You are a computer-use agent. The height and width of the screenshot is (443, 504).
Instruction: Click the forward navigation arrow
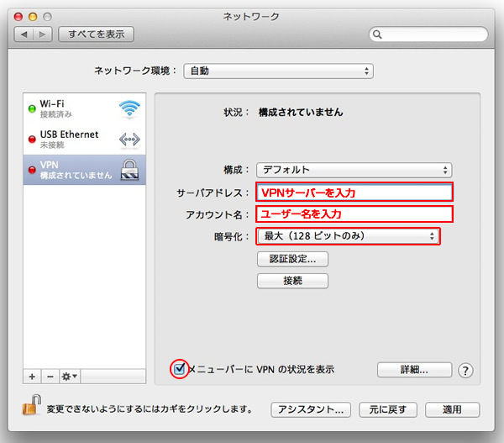[43, 34]
